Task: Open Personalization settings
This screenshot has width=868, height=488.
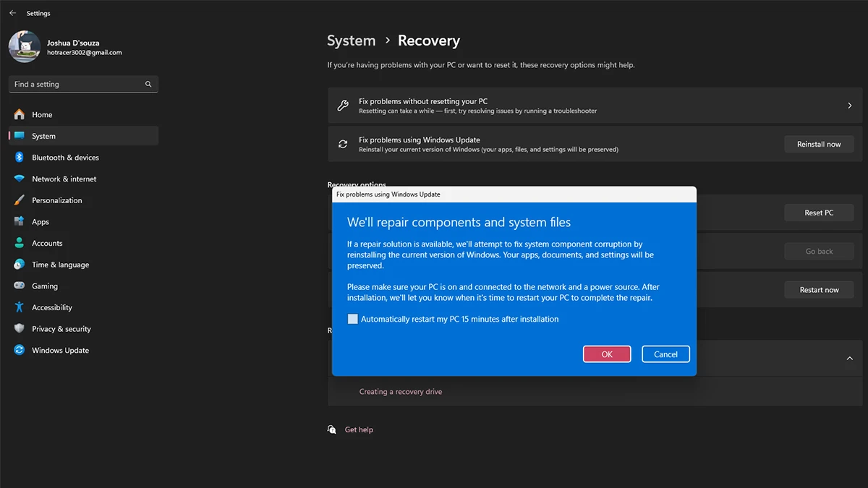Action: pos(83,200)
